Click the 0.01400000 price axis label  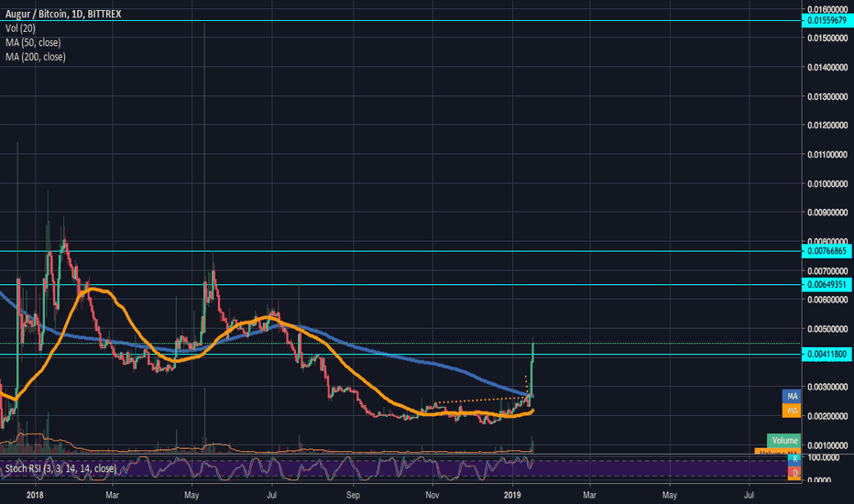[x=827, y=67]
